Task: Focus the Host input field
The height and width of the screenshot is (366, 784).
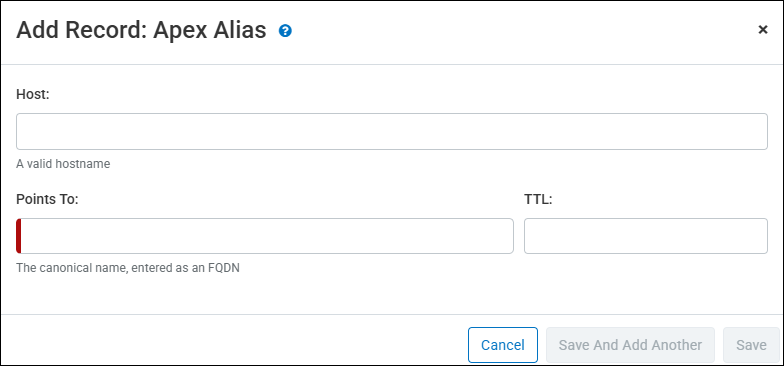Action: [392, 132]
